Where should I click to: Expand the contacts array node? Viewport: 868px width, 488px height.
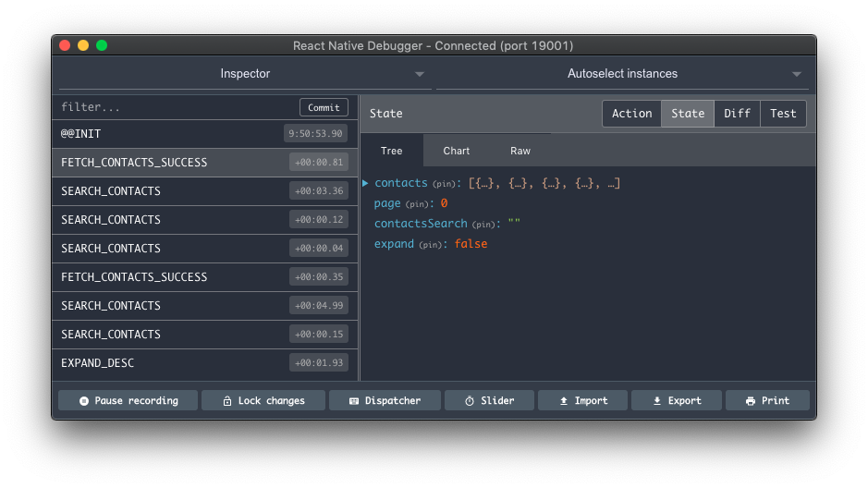click(x=366, y=184)
